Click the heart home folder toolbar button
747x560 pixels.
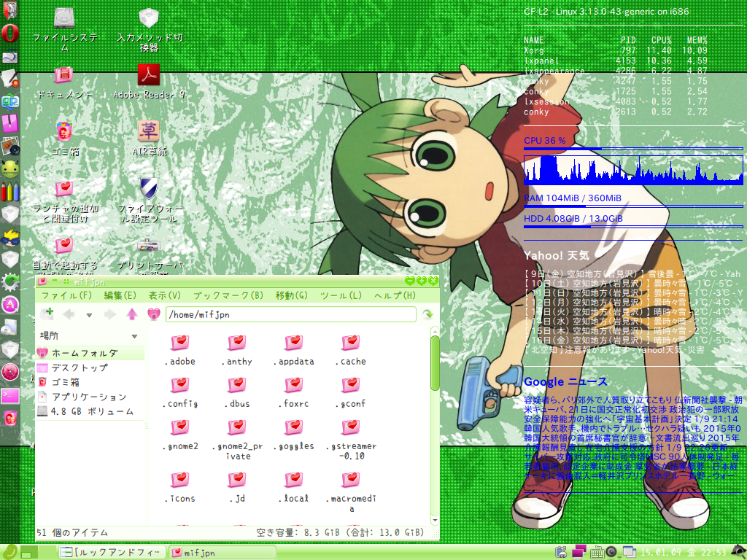pos(153,314)
